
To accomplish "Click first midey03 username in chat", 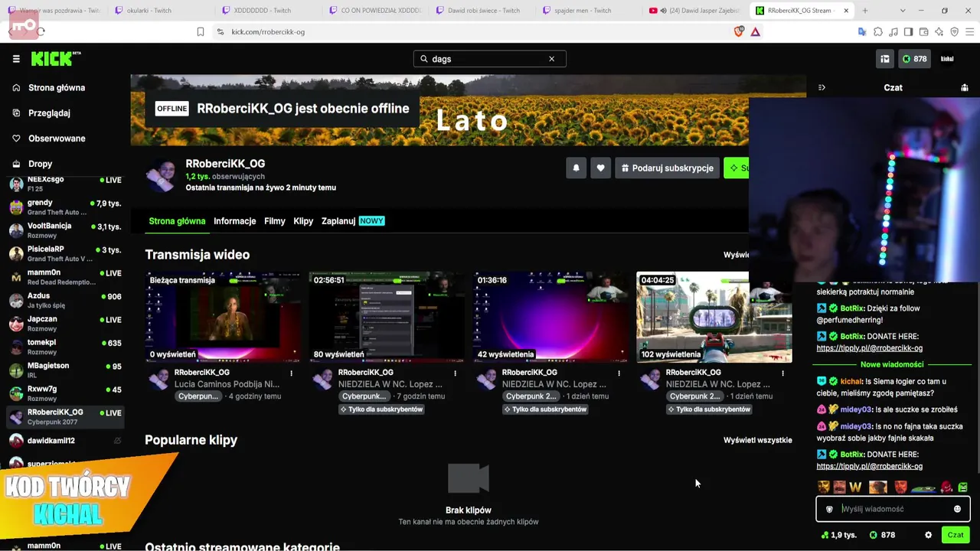I will (x=856, y=409).
